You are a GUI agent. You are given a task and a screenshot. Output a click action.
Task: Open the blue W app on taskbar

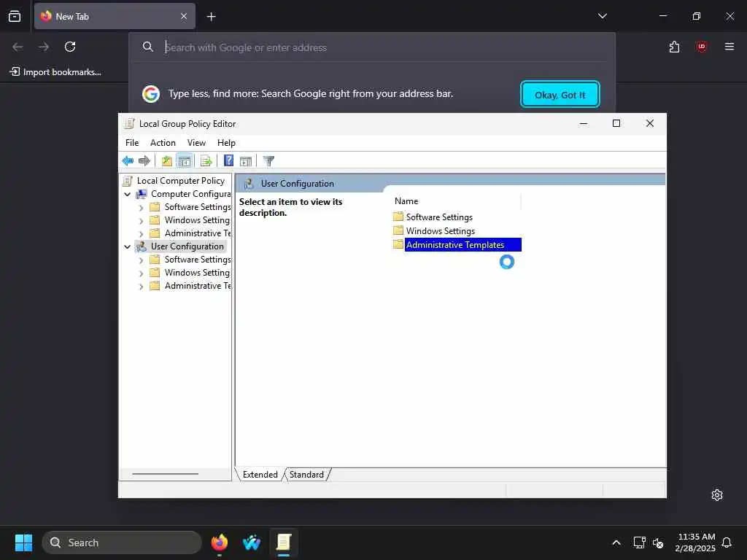[x=252, y=542]
